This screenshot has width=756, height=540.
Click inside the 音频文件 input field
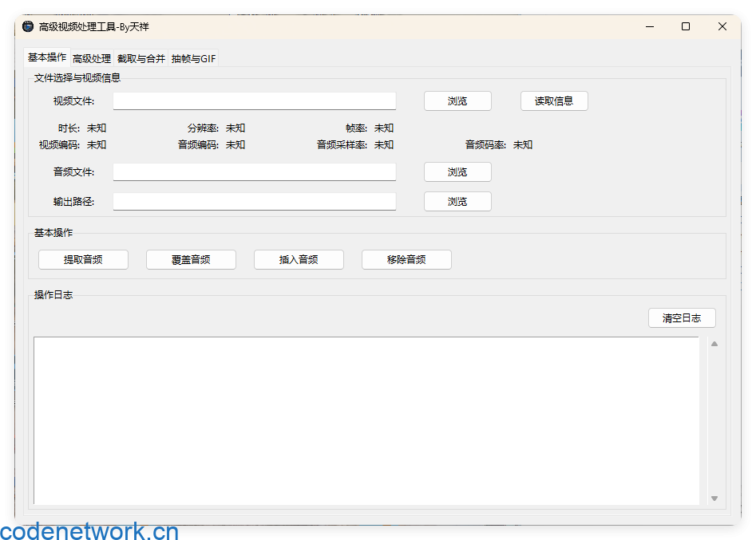click(254, 171)
